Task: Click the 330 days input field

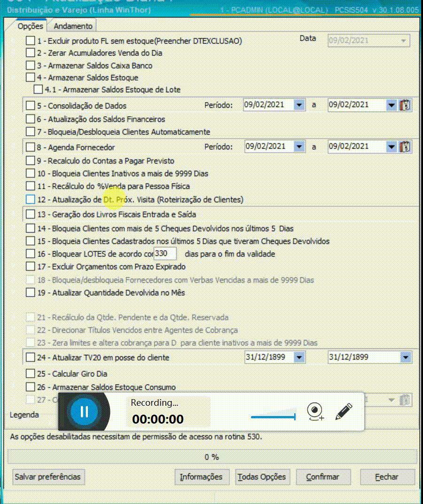Action: [x=165, y=253]
